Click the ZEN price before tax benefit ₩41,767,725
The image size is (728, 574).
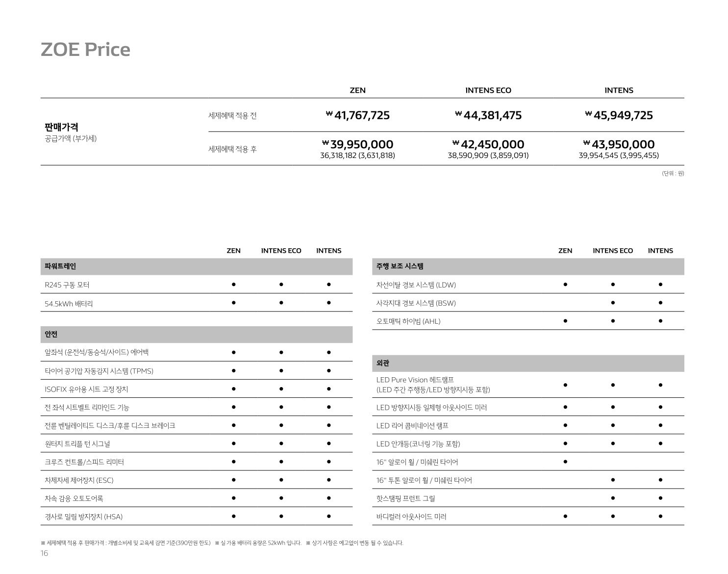point(358,115)
